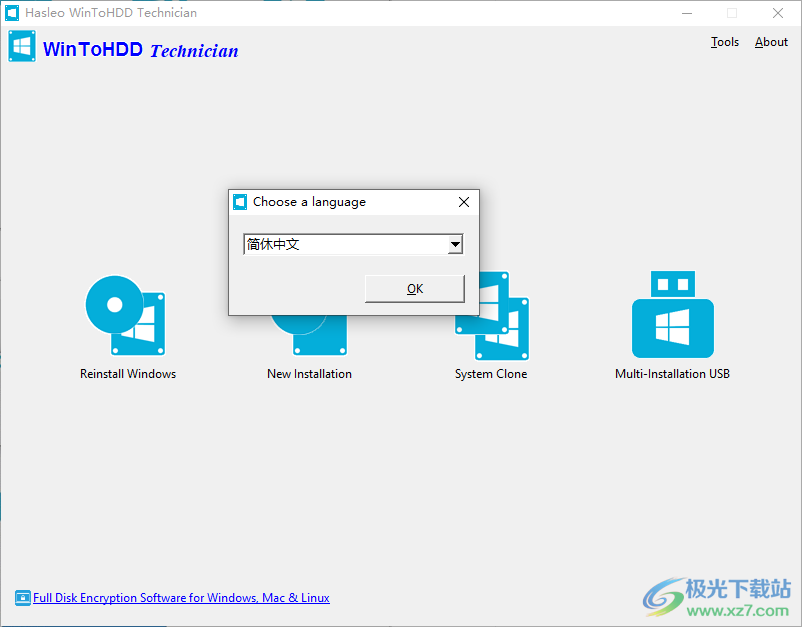Click the New Installation drive icon
The image size is (802, 627).
[310, 335]
